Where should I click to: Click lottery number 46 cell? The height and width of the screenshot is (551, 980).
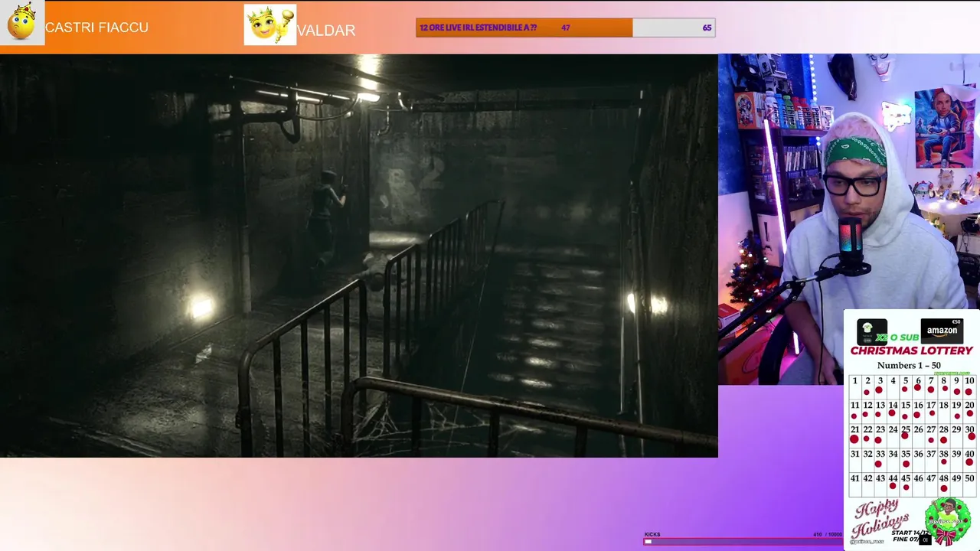[918, 484]
